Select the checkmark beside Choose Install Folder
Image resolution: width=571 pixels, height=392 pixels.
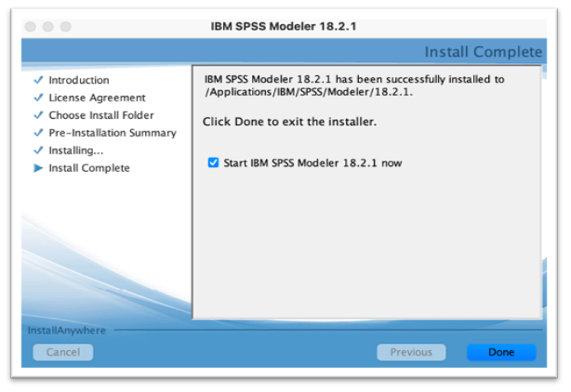pyautogui.click(x=38, y=115)
